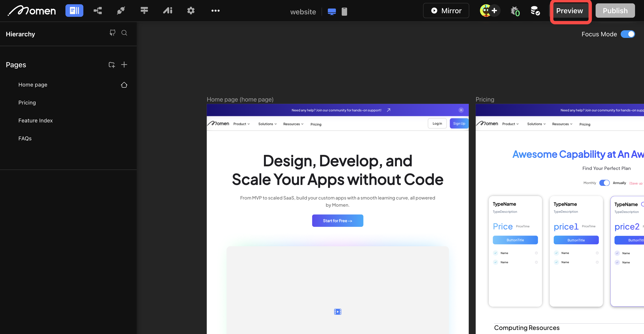This screenshot has height=334, width=644.
Task: Toggle the Monthly/Annually pricing switch
Action: click(x=604, y=183)
